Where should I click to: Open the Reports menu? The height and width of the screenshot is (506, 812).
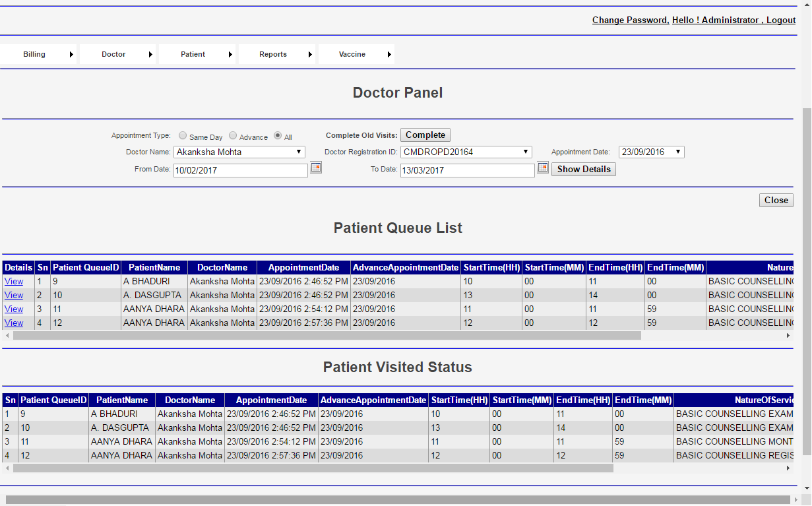(276, 54)
